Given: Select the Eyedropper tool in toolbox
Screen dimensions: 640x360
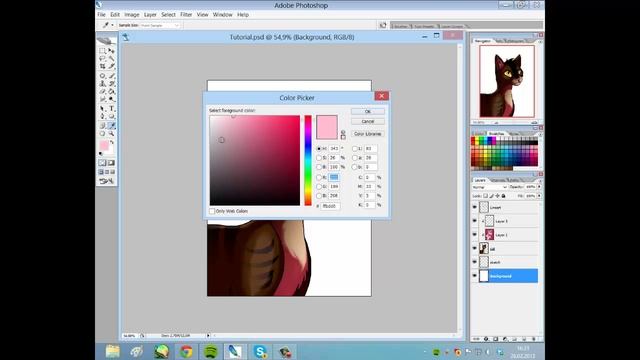Looking at the screenshot, I should (111, 125).
